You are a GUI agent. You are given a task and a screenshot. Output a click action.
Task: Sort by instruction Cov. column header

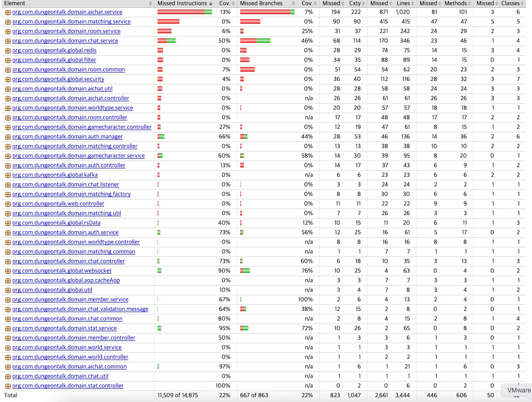point(225,3)
